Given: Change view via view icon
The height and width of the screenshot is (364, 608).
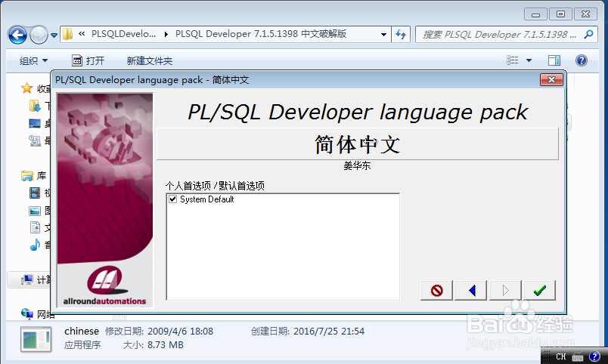Looking at the screenshot, I should 513,60.
